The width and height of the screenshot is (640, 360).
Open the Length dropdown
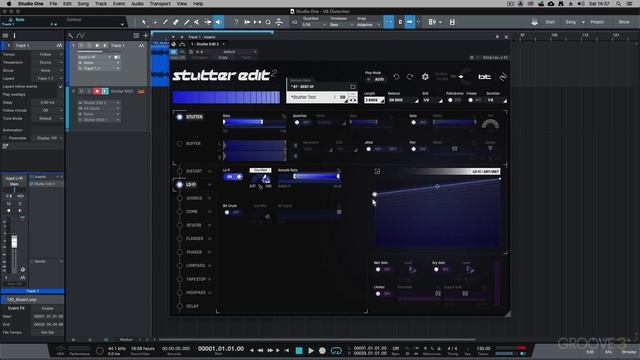(374, 100)
